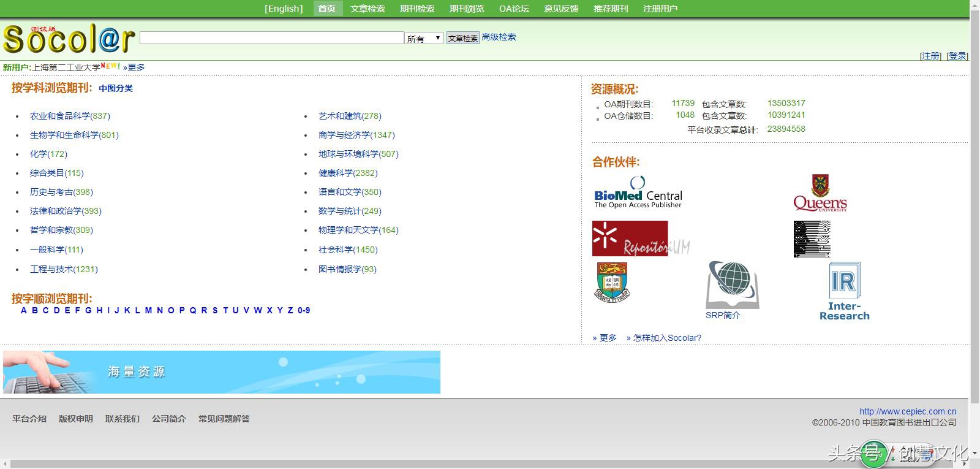Switch to 中图分类 classification
The width and height of the screenshot is (980, 469).
(116, 88)
